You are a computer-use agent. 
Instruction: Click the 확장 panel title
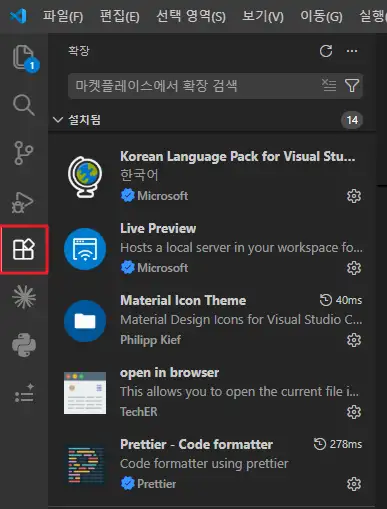tap(79, 51)
